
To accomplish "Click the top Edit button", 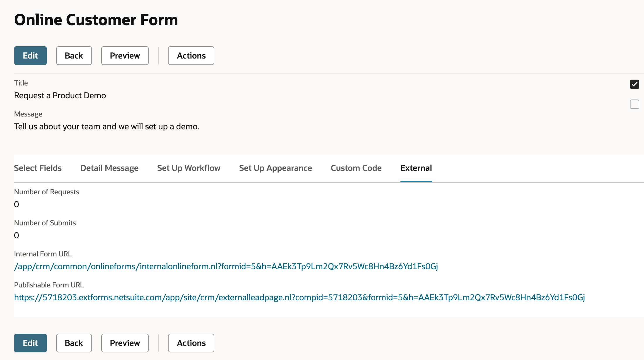I will [30, 56].
